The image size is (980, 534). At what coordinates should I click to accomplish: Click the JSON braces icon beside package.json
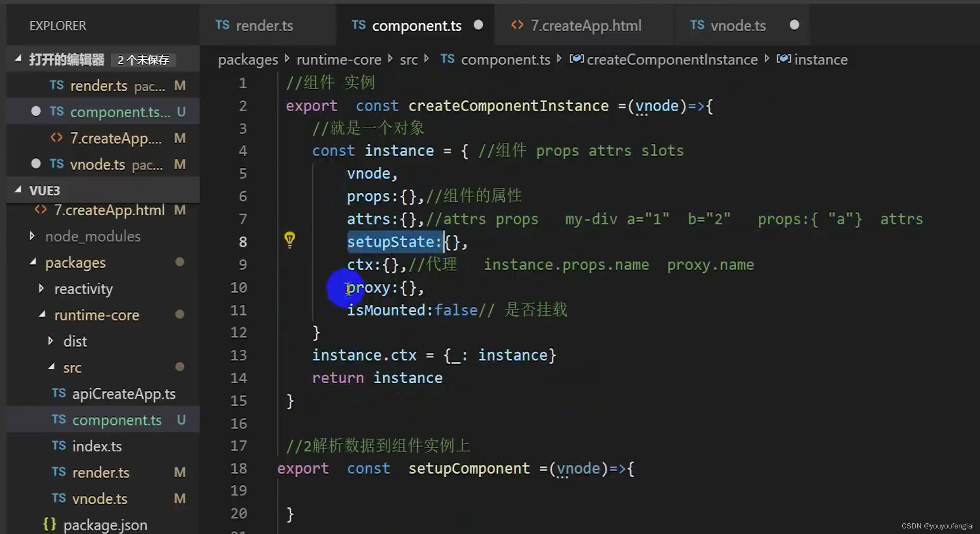point(50,524)
